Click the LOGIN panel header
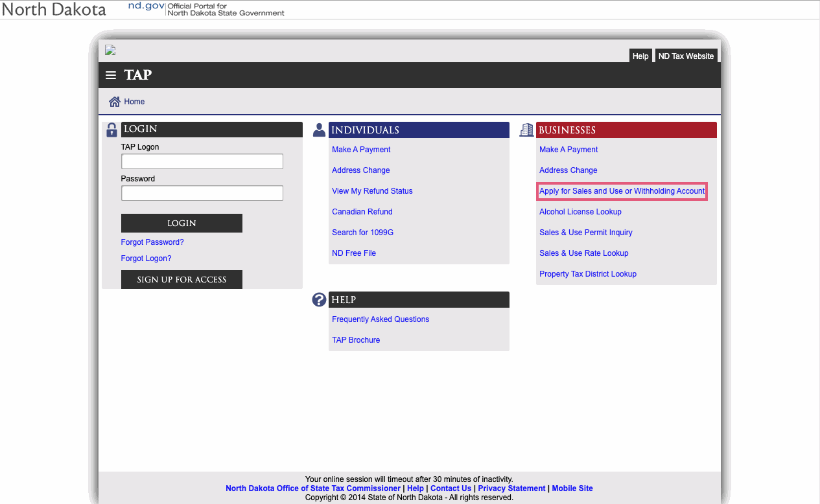Image resolution: width=820 pixels, height=504 pixels. coord(212,130)
